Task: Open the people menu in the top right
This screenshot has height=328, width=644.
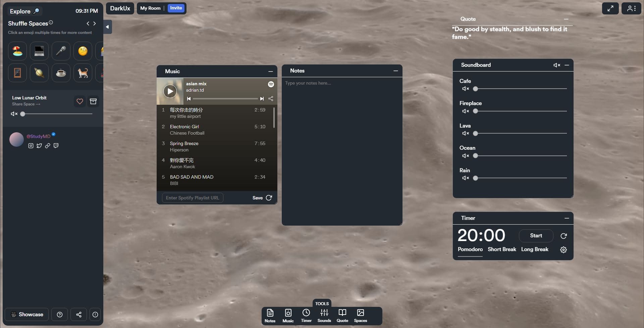Action: point(632,8)
